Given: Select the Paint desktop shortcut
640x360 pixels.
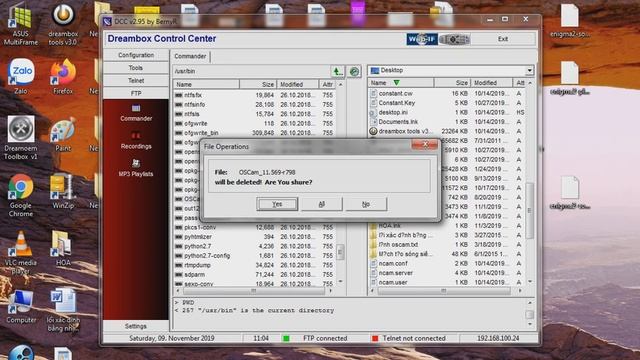Looking at the screenshot, I should [x=63, y=134].
